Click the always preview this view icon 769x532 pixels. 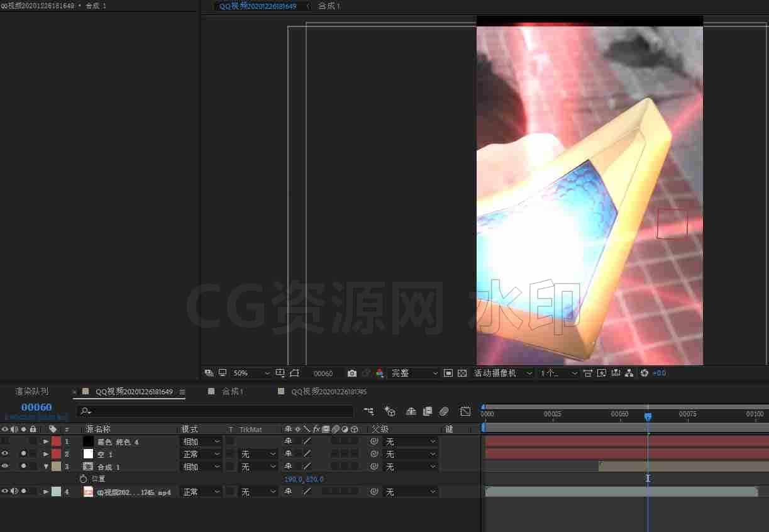(209, 373)
